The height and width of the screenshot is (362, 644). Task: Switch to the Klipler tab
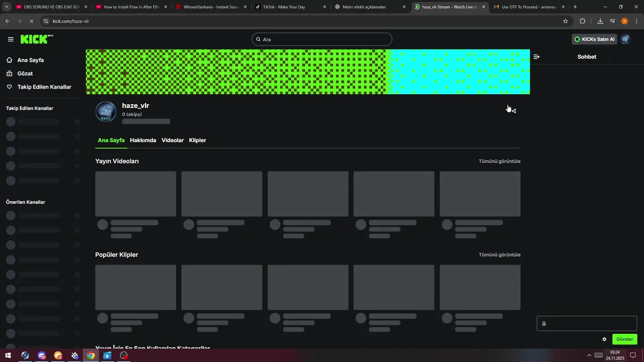click(197, 140)
